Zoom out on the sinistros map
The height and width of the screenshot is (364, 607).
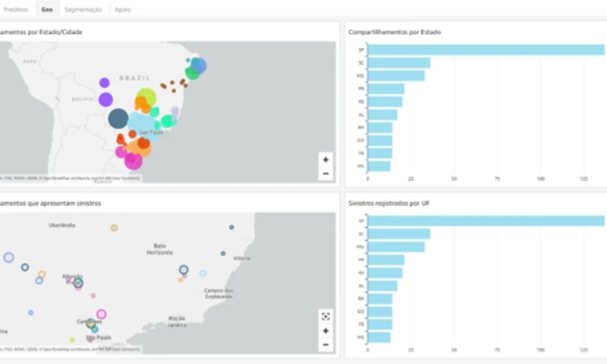325,344
